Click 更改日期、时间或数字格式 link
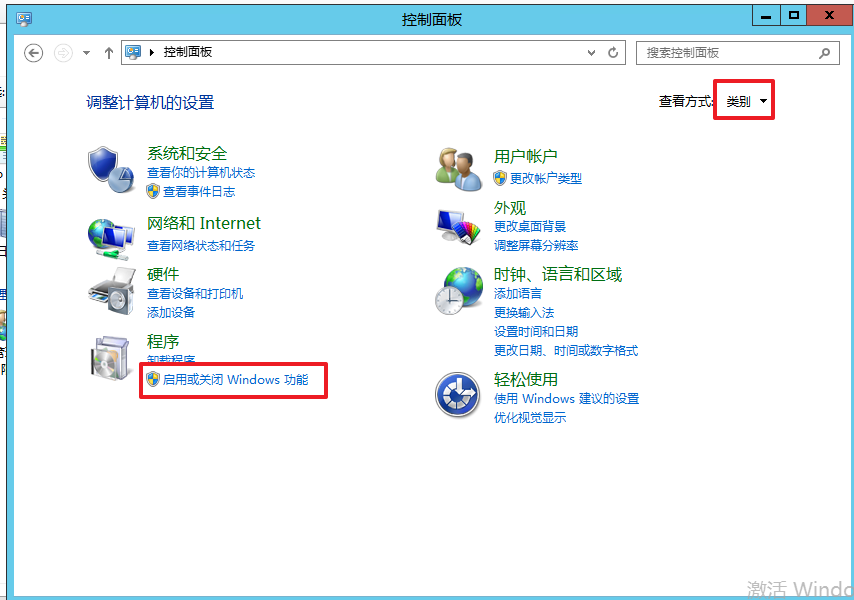 coord(566,351)
